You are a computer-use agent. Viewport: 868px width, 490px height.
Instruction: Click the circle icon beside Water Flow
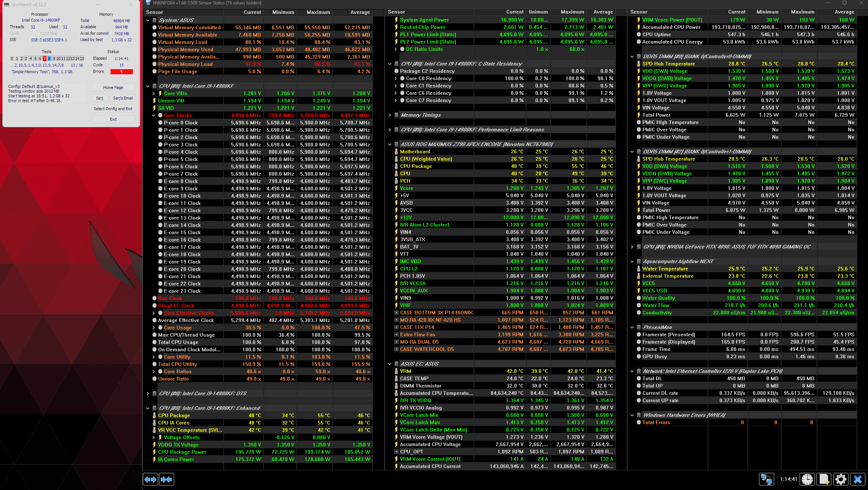pos(638,305)
